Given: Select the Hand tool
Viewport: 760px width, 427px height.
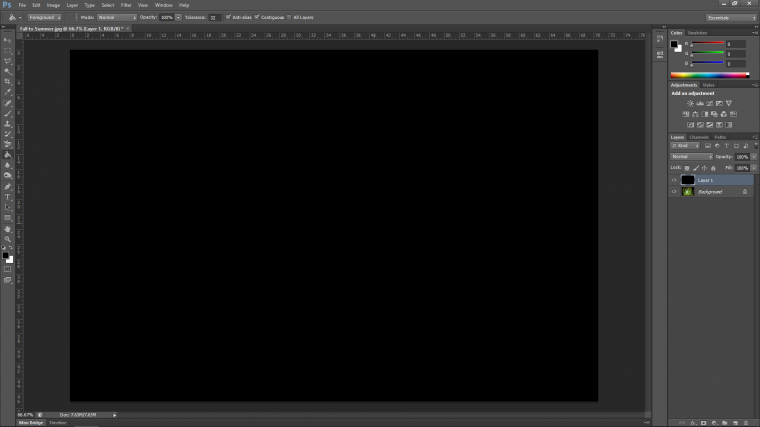Looking at the screenshot, I should pos(7,229).
